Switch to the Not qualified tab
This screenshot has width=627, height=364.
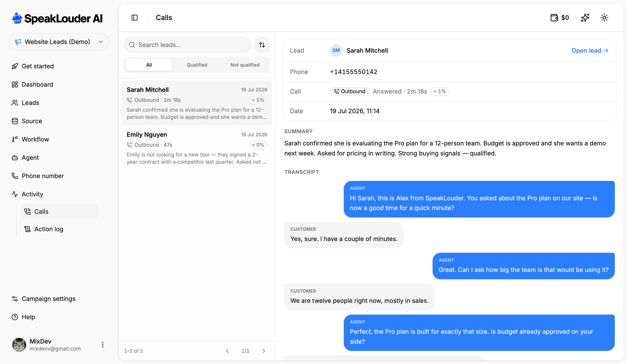[x=245, y=65]
